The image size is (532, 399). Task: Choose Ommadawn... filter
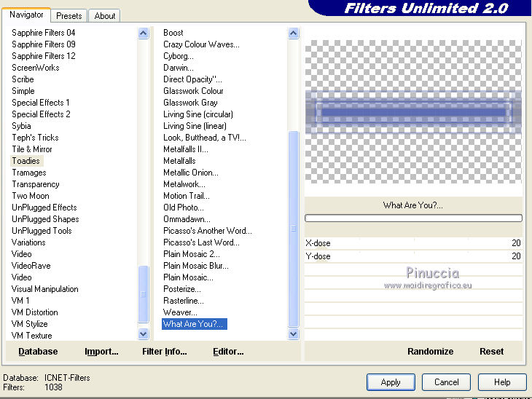pyautogui.click(x=187, y=219)
